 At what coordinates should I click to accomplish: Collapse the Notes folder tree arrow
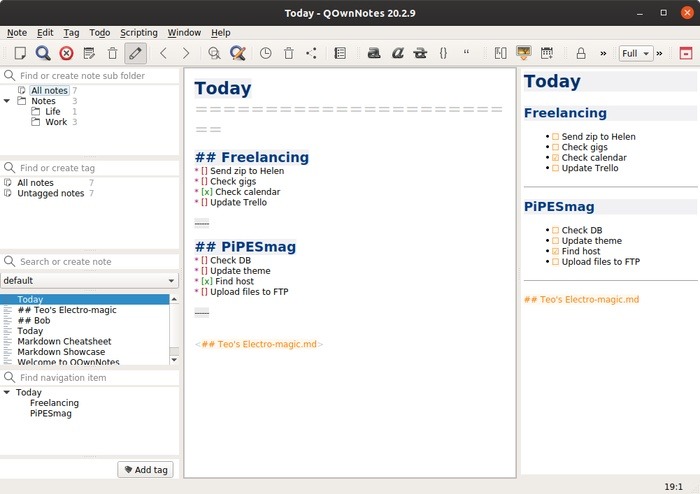(7, 101)
